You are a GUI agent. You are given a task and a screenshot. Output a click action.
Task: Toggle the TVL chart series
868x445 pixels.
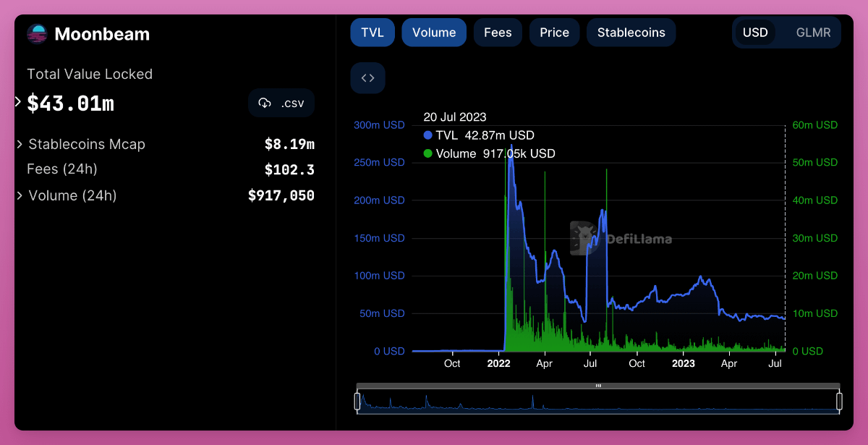(x=373, y=33)
